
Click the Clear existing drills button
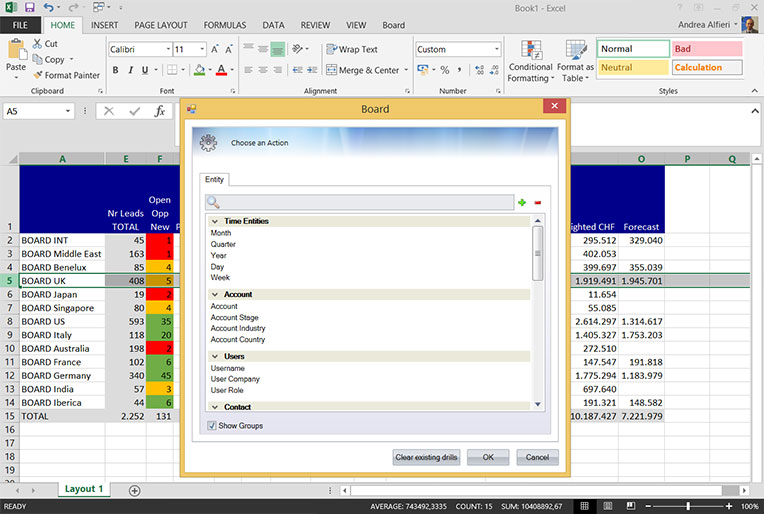426,457
